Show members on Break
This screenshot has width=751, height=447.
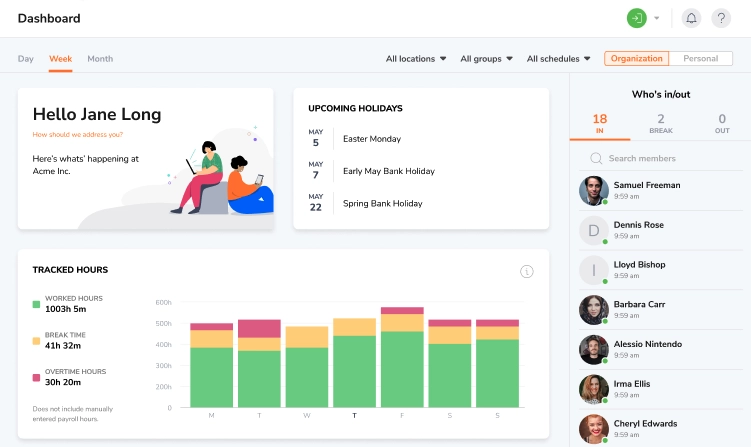click(660, 123)
